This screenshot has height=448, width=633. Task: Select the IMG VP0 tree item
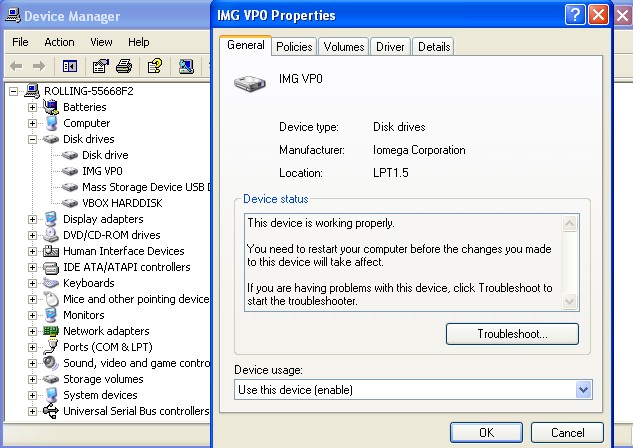click(102, 171)
